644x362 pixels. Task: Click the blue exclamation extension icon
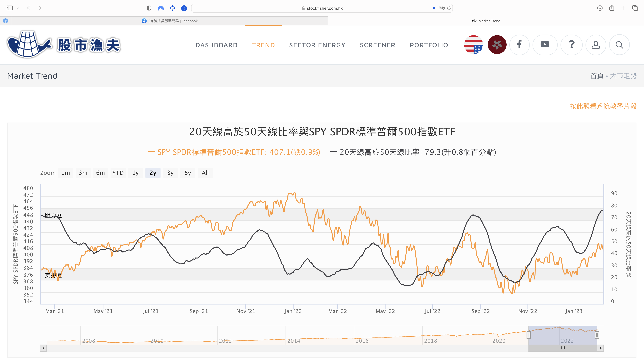(x=184, y=8)
